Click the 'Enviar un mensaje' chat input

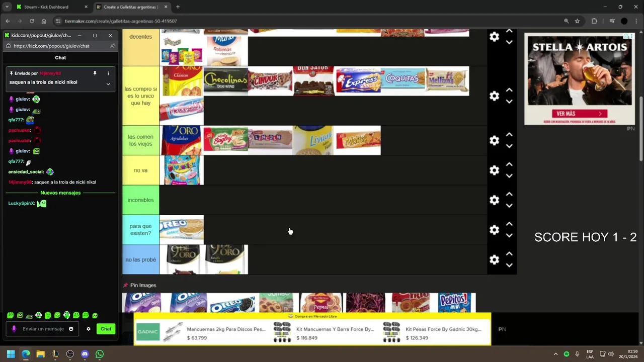(x=42, y=329)
